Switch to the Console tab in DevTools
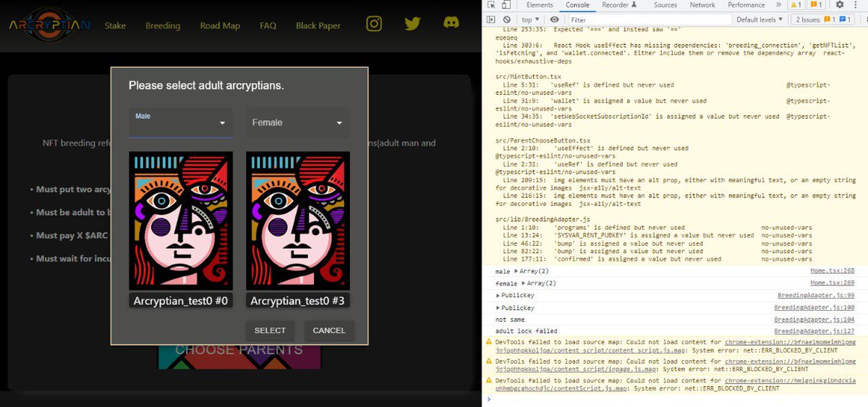The width and height of the screenshot is (868, 407). pyautogui.click(x=577, y=5)
